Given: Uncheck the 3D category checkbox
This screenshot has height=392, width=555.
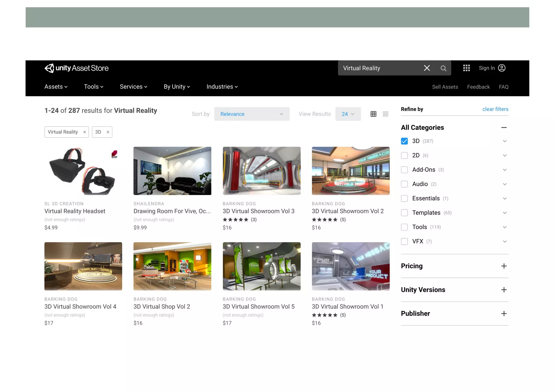Looking at the screenshot, I should point(404,141).
